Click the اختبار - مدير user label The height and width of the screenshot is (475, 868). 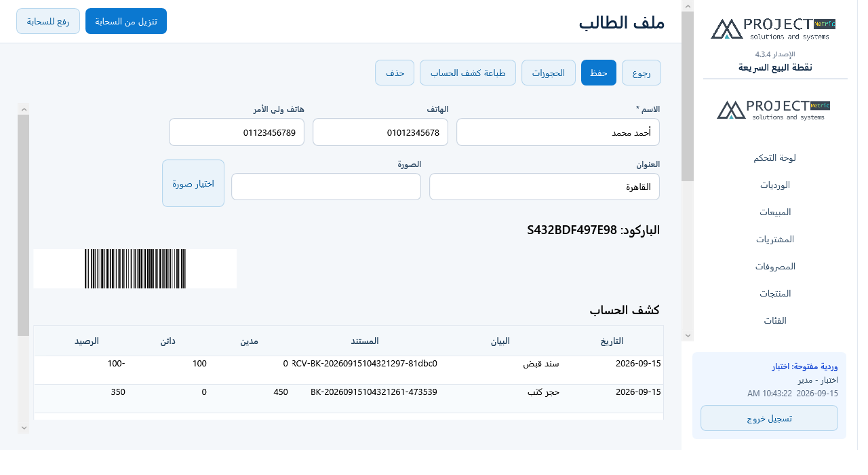coord(818,380)
